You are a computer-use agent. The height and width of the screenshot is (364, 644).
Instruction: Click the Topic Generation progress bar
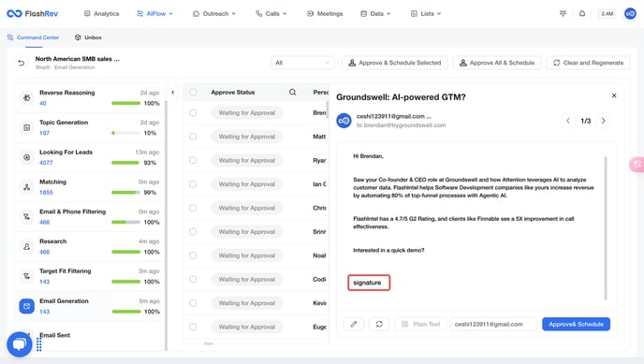tap(125, 133)
